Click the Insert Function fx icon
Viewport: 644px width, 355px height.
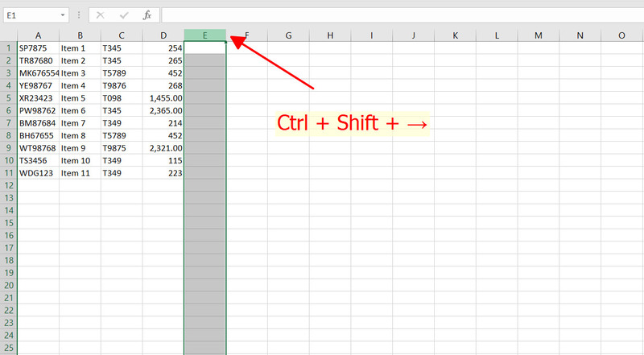coord(147,15)
